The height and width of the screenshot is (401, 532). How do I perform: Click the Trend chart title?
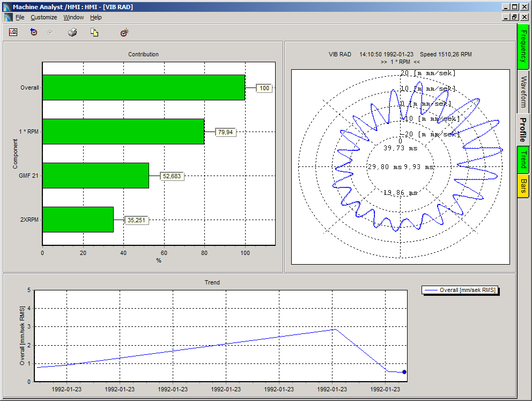pyautogui.click(x=212, y=282)
